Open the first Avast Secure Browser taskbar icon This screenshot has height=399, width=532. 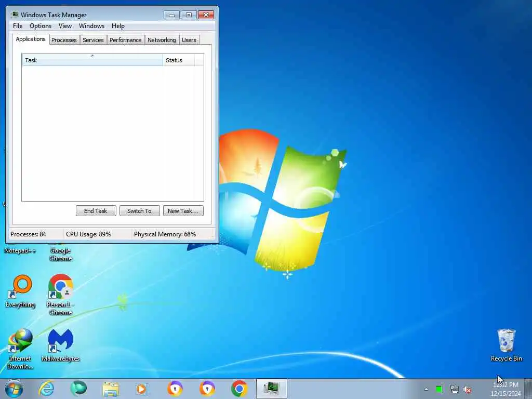click(175, 389)
